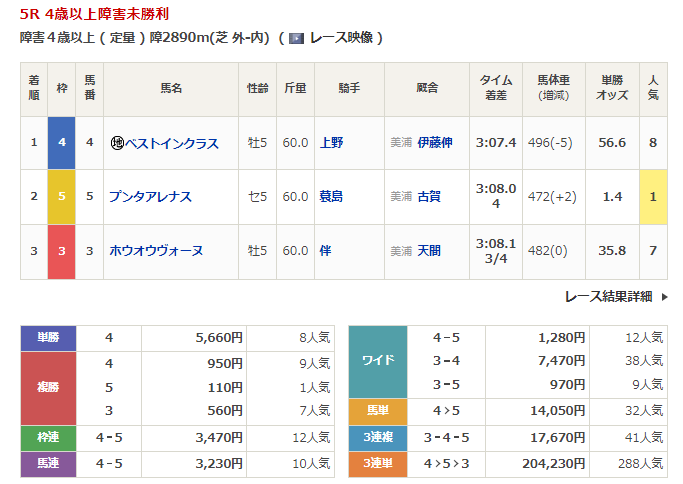View jockey 上野 profile

click(x=330, y=143)
